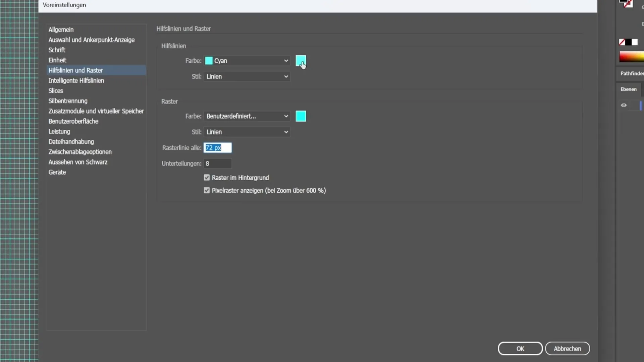Open Hilfslinien Stil dropdown showing Linien

click(x=247, y=76)
